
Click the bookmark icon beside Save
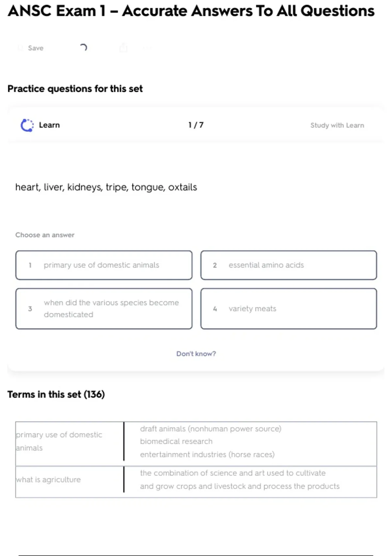click(20, 48)
